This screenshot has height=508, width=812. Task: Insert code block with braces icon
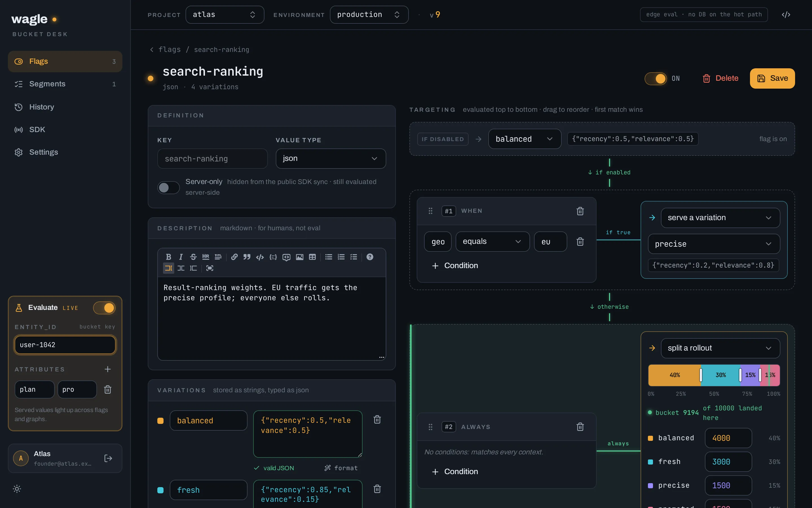[x=273, y=257]
